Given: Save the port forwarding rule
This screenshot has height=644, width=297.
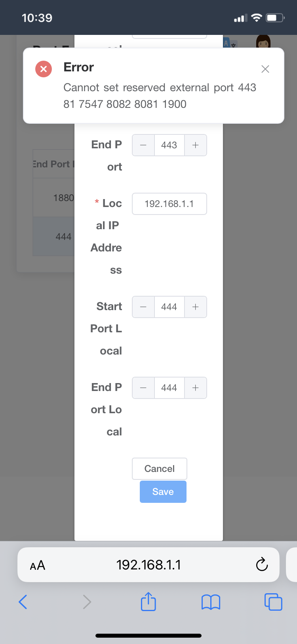Looking at the screenshot, I should click(163, 492).
